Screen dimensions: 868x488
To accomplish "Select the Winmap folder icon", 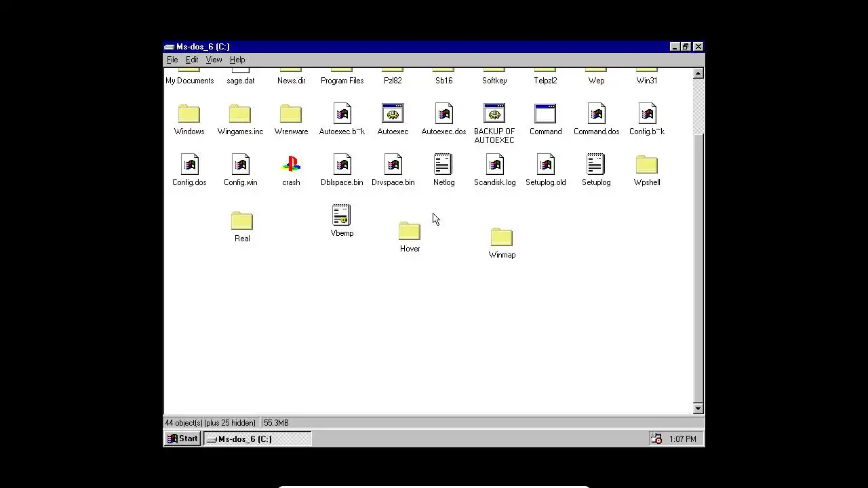I will (502, 237).
